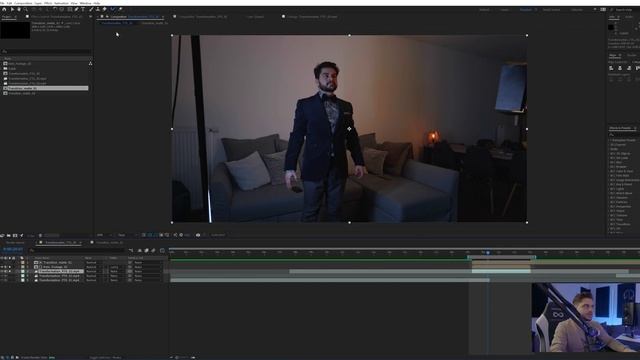Click the Search Help field
640x360 pixels.
pos(625,10)
